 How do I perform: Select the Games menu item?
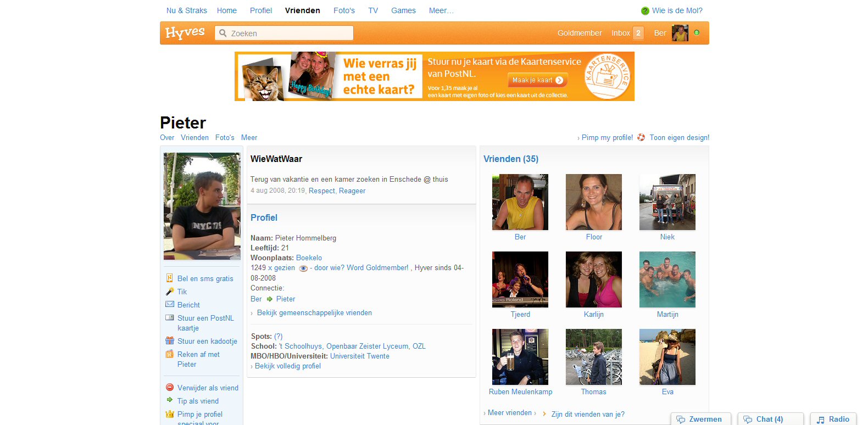403,10
